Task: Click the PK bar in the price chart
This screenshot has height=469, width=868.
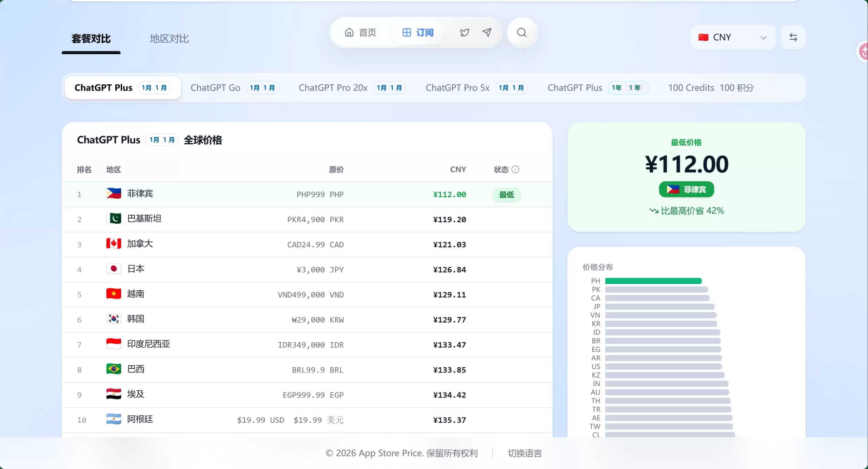Action: coord(656,289)
